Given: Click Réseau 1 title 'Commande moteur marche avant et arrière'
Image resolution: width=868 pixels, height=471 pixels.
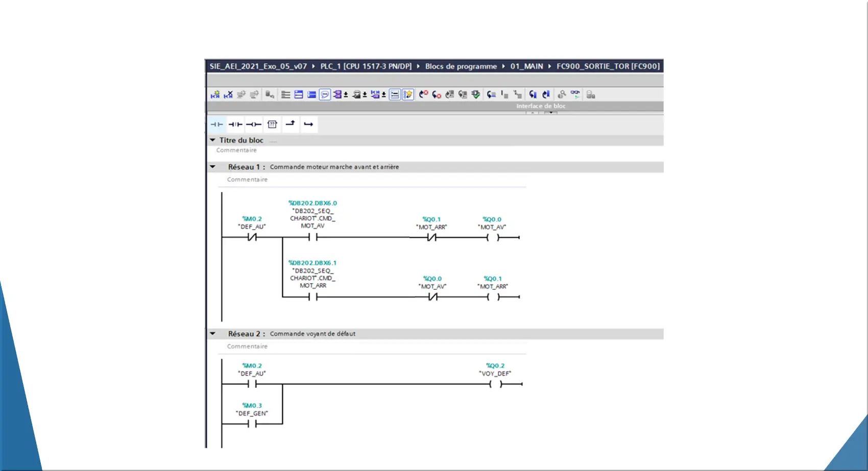Looking at the screenshot, I should tap(334, 167).
